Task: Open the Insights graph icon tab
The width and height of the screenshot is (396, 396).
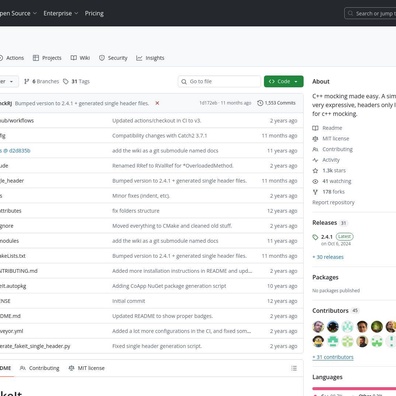Action: pyautogui.click(x=139, y=58)
